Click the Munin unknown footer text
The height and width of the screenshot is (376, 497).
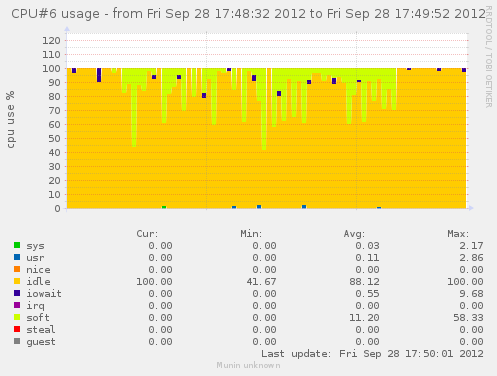(248, 366)
